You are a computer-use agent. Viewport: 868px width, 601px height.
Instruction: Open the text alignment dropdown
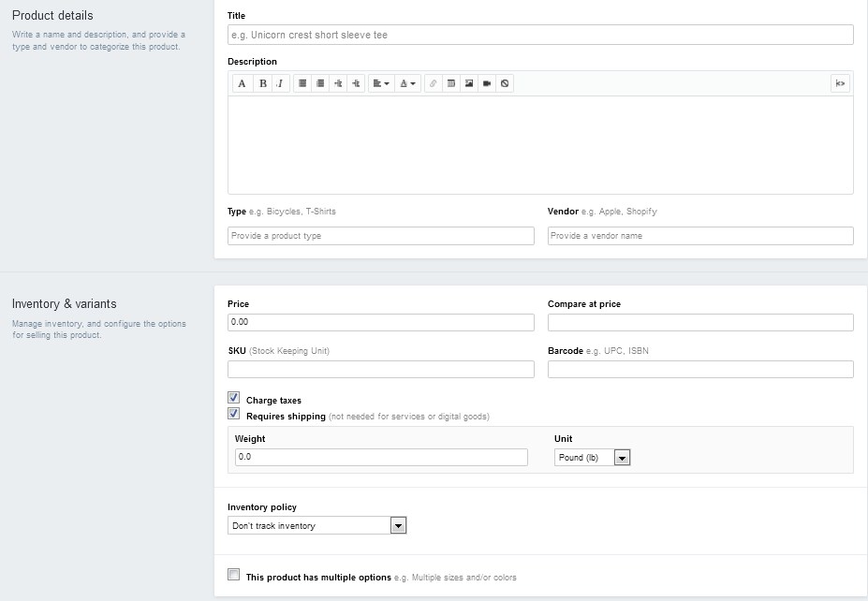381,83
